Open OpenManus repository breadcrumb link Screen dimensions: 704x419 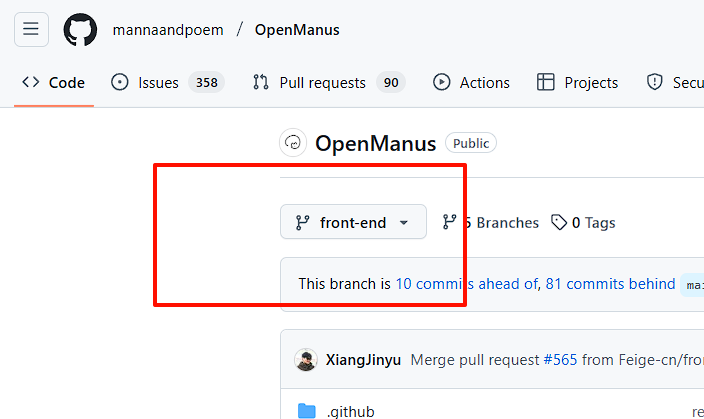[x=297, y=30]
